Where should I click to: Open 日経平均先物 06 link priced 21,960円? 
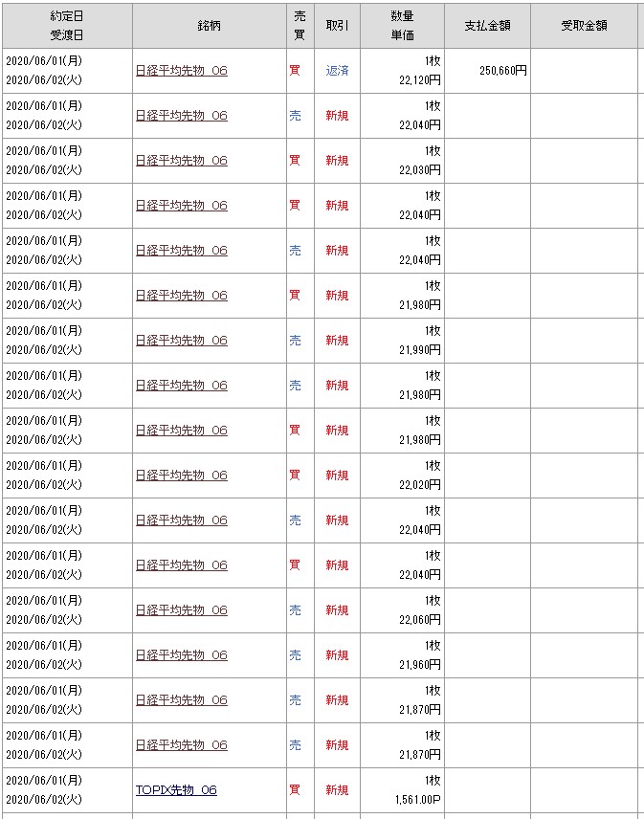coord(182,655)
